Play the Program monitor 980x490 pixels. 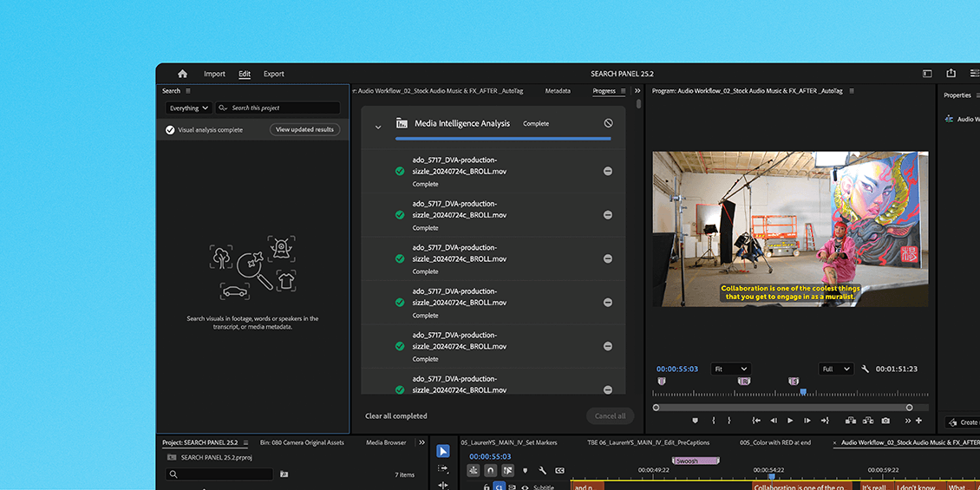point(790,421)
